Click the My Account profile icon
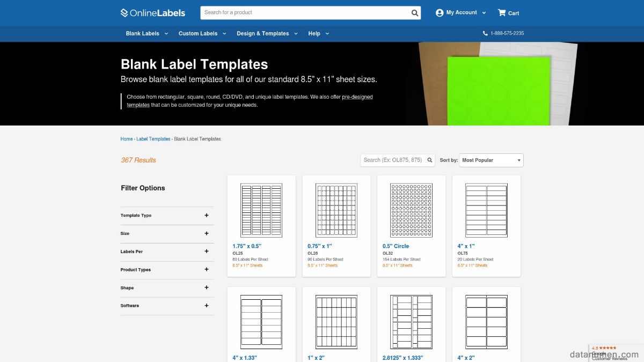Image resolution: width=644 pixels, height=362 pixels. (440, 13)
